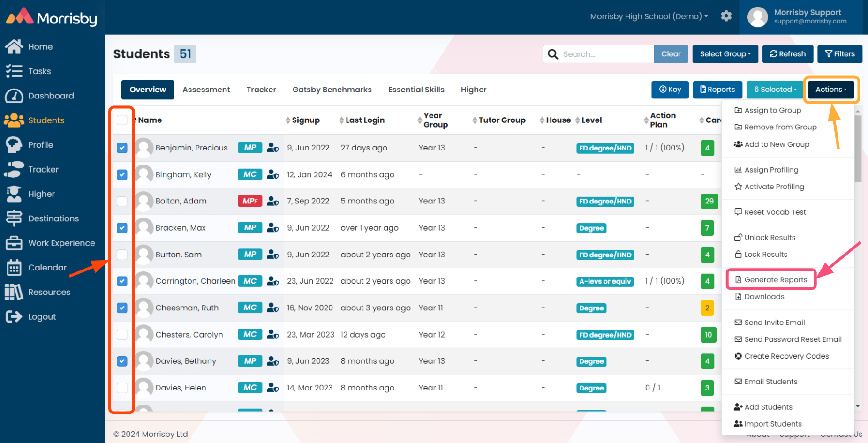The image size is (868, 443).
Task: Click the Clear search button
Action: (671, 54)
